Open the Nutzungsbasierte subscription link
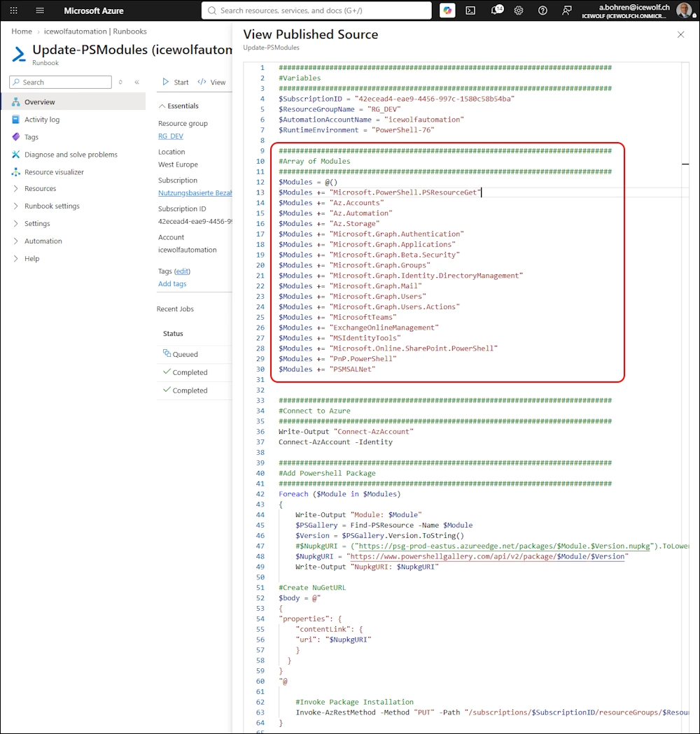The width and height of the screenshot is (700, 734). (x=195, y=193)
